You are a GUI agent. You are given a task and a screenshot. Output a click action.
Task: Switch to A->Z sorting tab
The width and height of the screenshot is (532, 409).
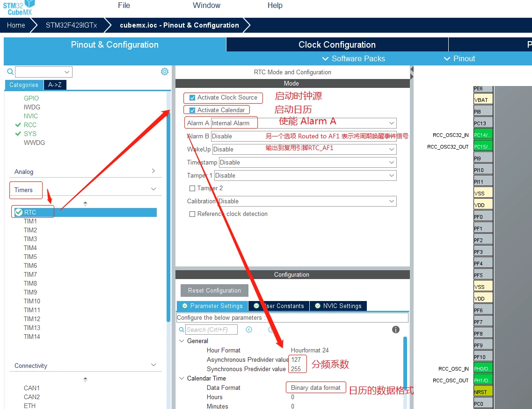55,85
